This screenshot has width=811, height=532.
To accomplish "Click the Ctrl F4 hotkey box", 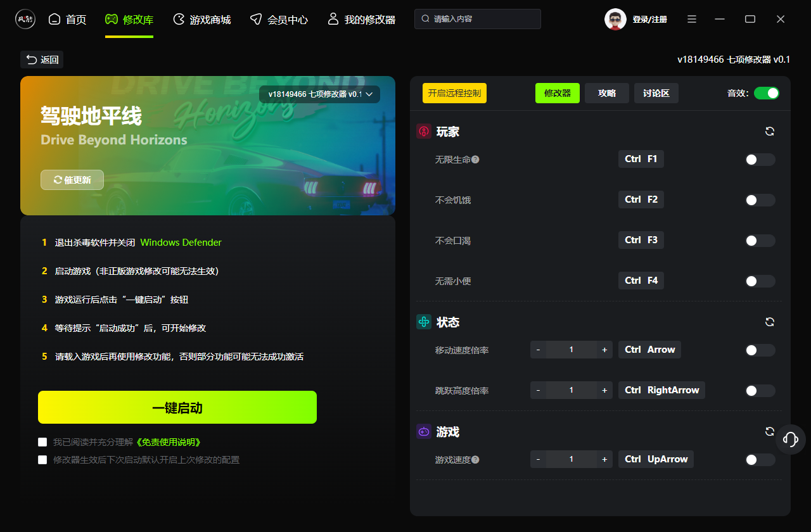I will click(x=641, y=281).
